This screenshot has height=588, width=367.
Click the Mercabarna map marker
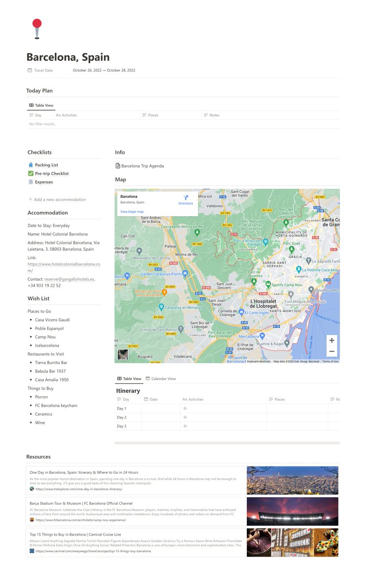(x=262, y=336)
